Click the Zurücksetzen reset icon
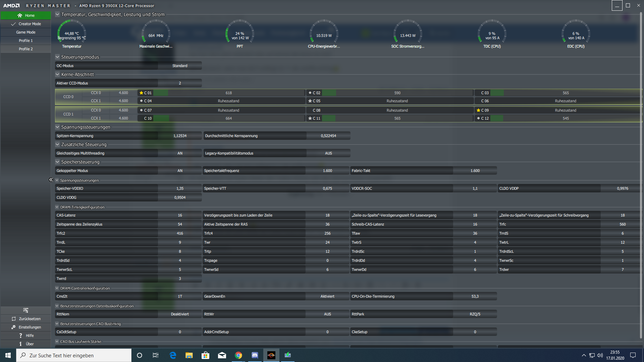This screenshot has width=644, height=362. click(14, 319)
